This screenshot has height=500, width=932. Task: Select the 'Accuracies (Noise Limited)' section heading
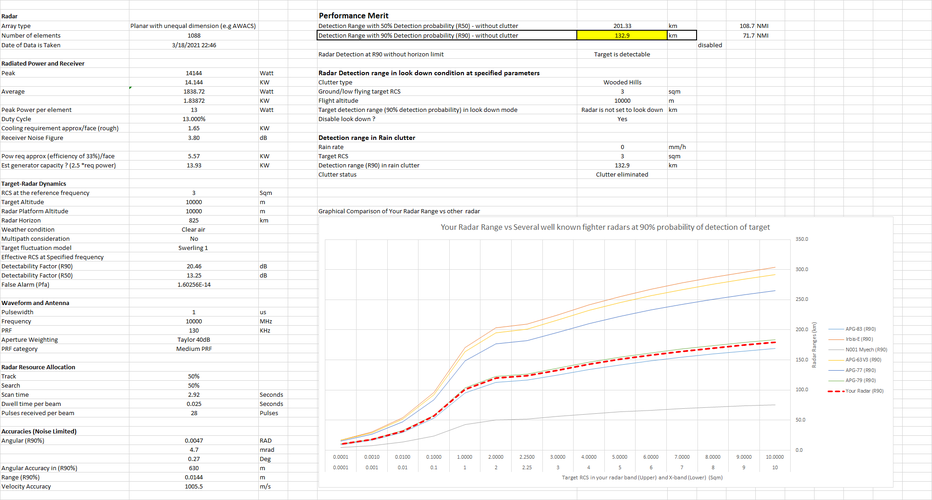click(39, 432)
